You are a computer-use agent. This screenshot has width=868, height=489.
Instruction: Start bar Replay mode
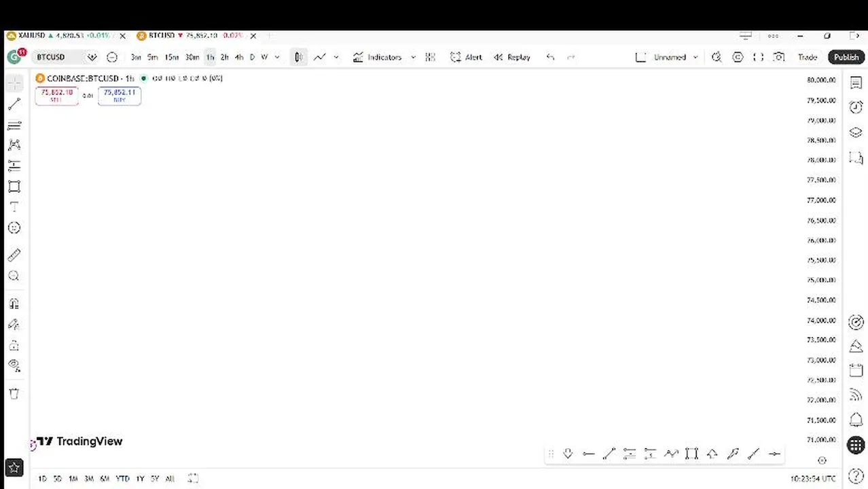click(x=512, y=57)
